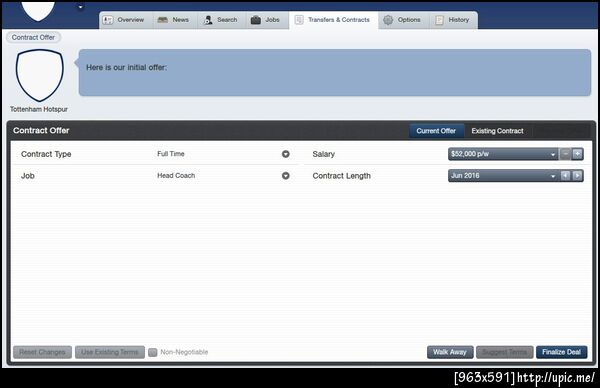The height and width of the screenshot is (388, 600).
Task: Toggle the Non-Negotiable checkbox
Action: point(153,352)
